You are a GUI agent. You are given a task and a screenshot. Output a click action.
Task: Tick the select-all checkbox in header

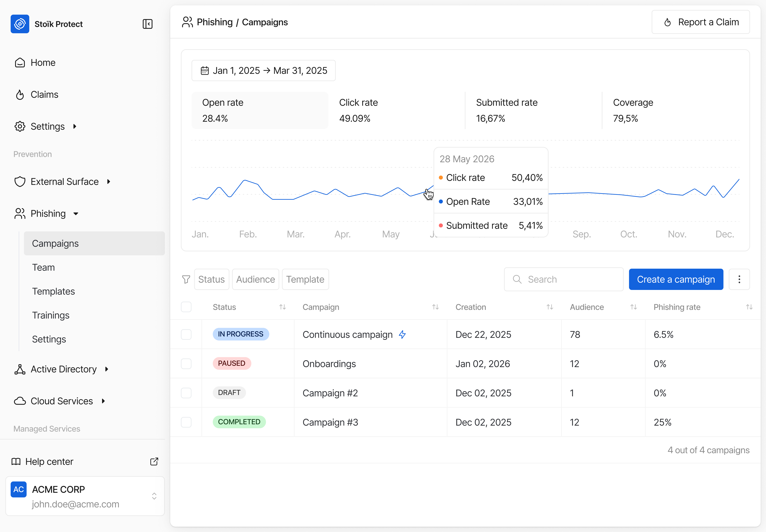click(x=186, y=307)
